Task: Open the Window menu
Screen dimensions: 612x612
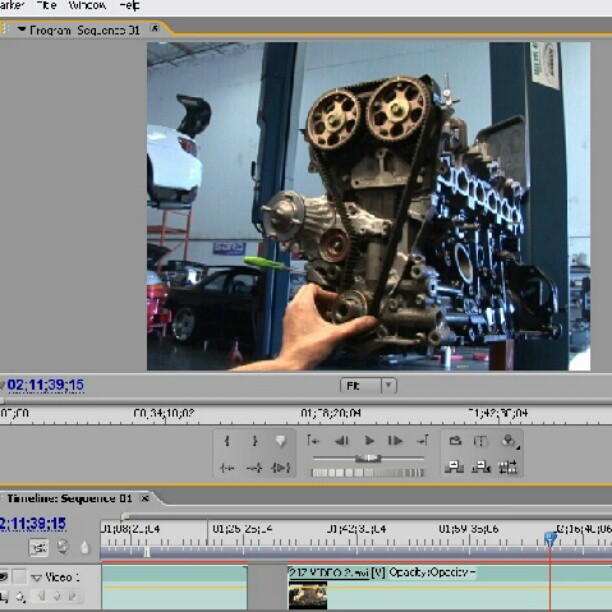Action: coord(87,6)
